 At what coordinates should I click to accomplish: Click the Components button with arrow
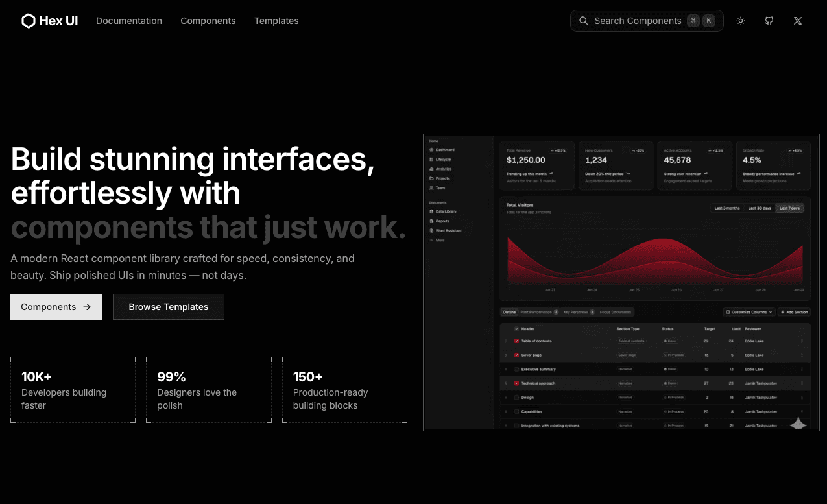[x=56, y=307]
